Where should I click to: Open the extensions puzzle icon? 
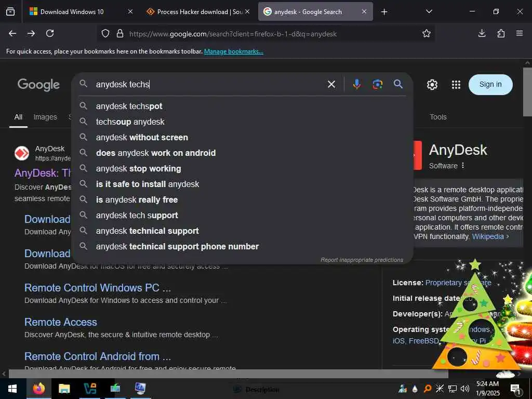click(501, 33)
